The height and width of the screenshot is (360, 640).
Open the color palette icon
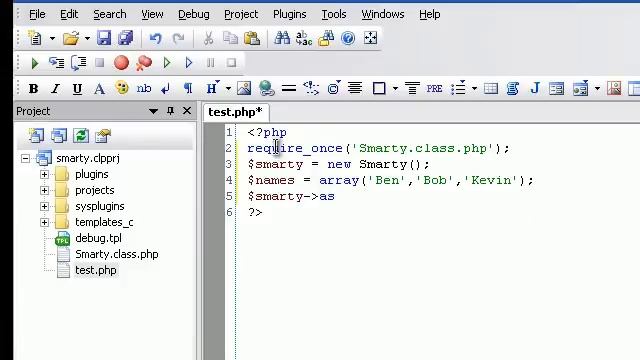122,88
